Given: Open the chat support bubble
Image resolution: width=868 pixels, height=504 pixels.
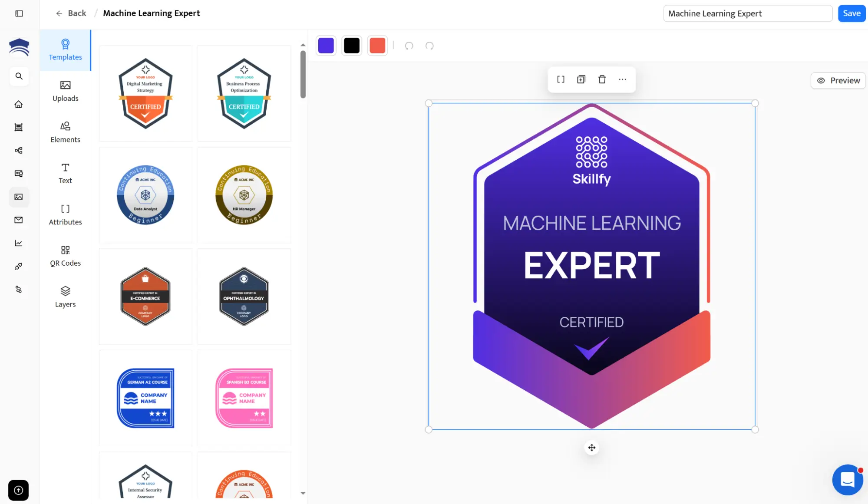Looking at the screenshot, I should point(847,480).
